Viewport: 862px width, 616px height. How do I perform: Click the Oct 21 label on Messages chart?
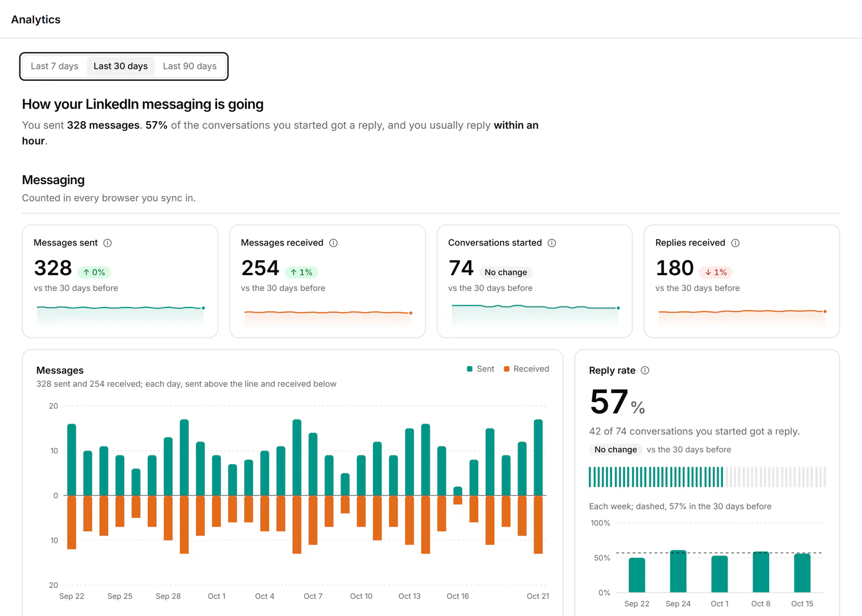pos(538,596)
